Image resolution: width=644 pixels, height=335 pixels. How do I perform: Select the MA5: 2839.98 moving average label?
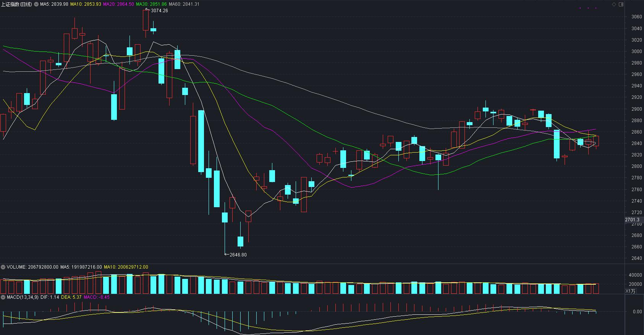point(54,4)
